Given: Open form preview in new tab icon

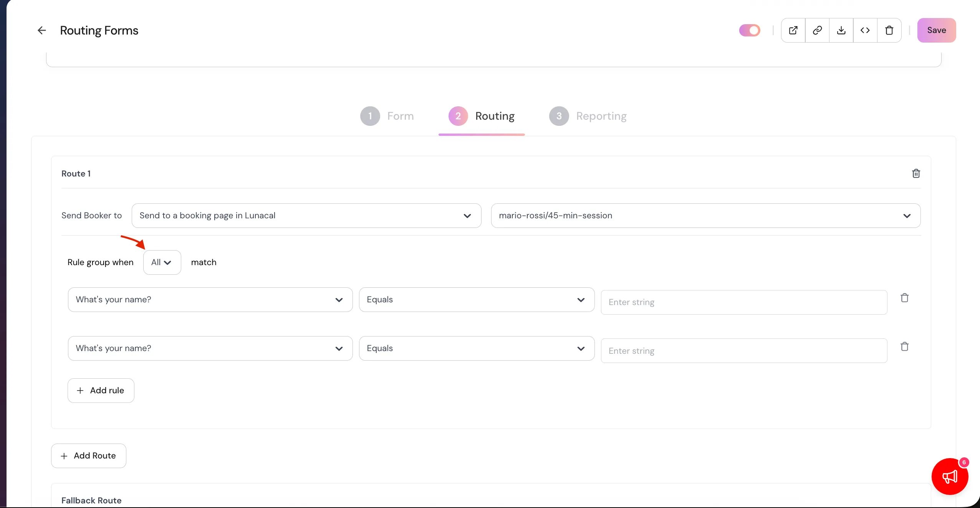Looking at the screenshot, I should 793,30.
